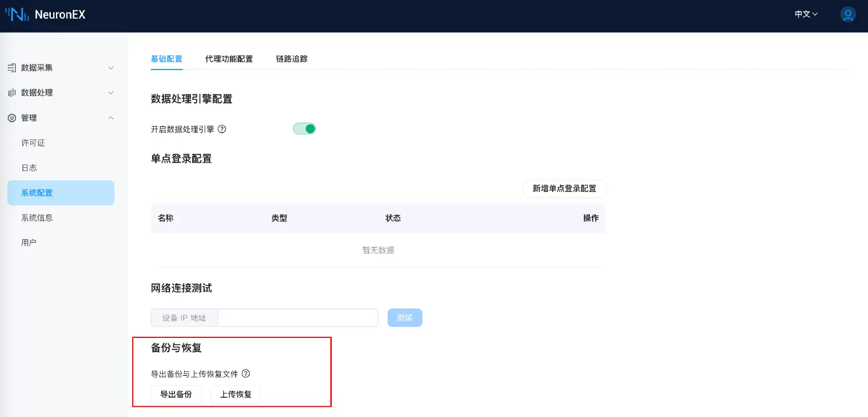Image resolution: width=868 pixels, height=417 pixels.
Task: Disable the 开启数据处理引擎 switch
Action: coord(304,128)
